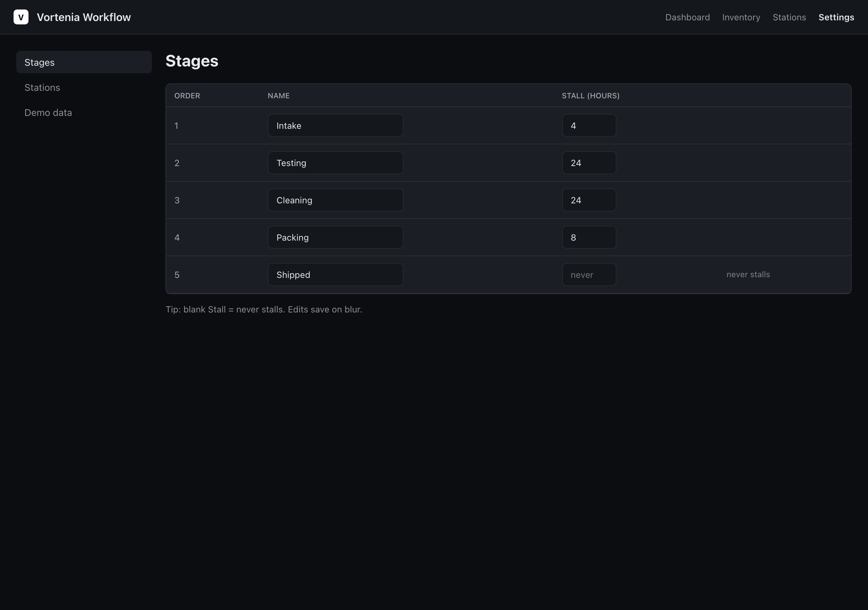Edit the Shipped stage name field
This screenshot has width=868, height=610.
coord(335,275)
